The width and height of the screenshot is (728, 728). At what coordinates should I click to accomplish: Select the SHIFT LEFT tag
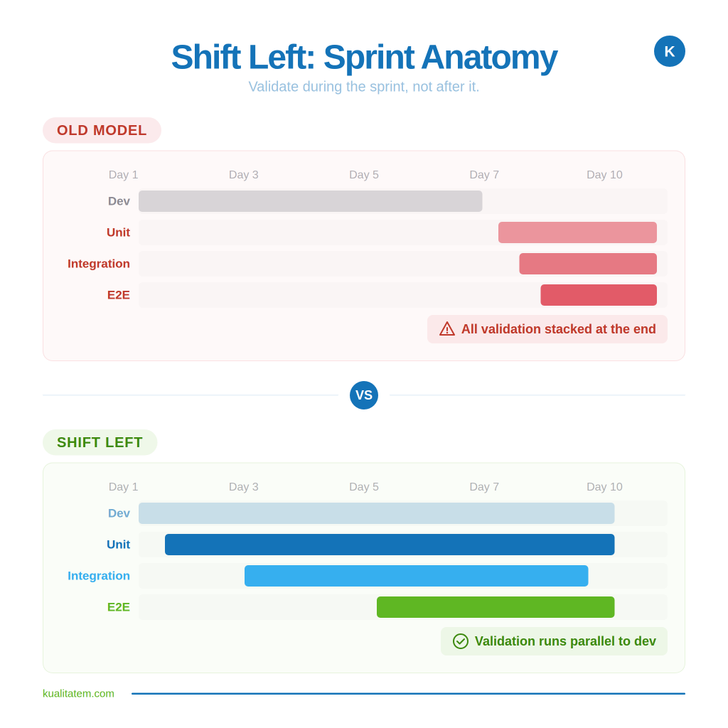pos(100,442)
